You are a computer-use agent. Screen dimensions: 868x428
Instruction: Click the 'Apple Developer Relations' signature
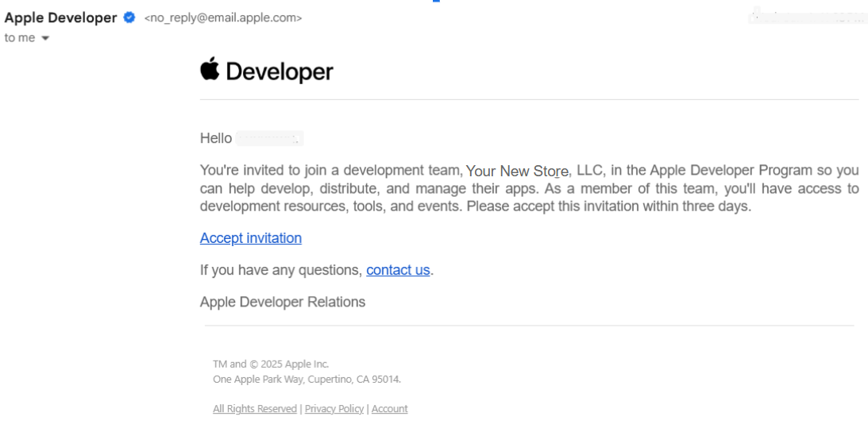click(283, 302)
